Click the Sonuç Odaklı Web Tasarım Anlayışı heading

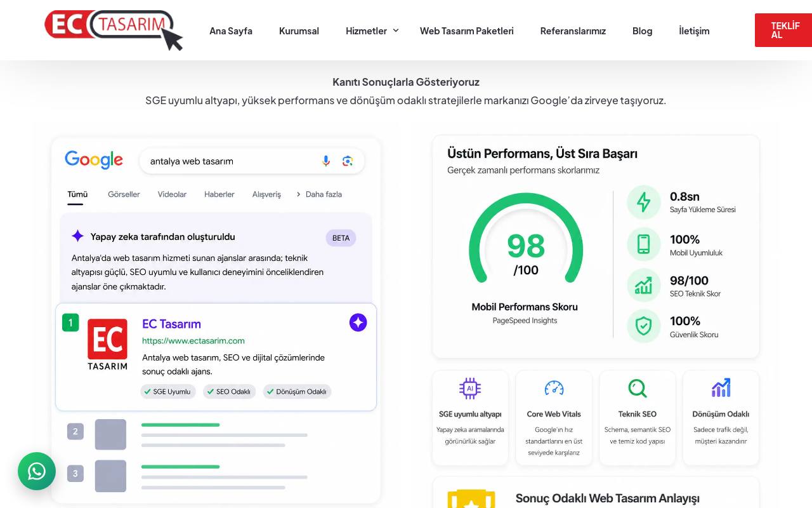click(607, 498)
